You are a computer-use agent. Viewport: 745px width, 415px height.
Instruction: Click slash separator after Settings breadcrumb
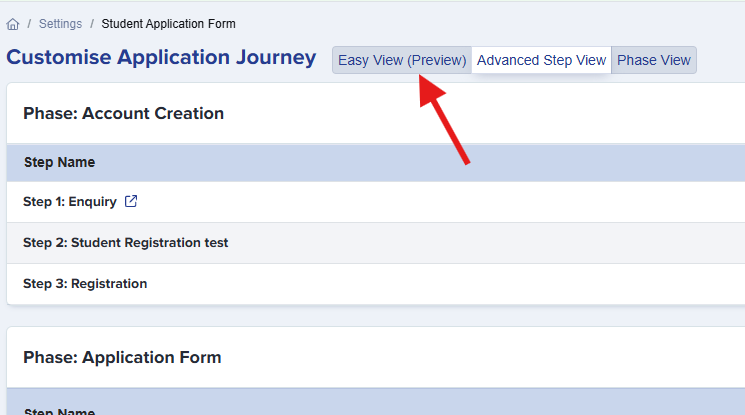pos(92,24)
